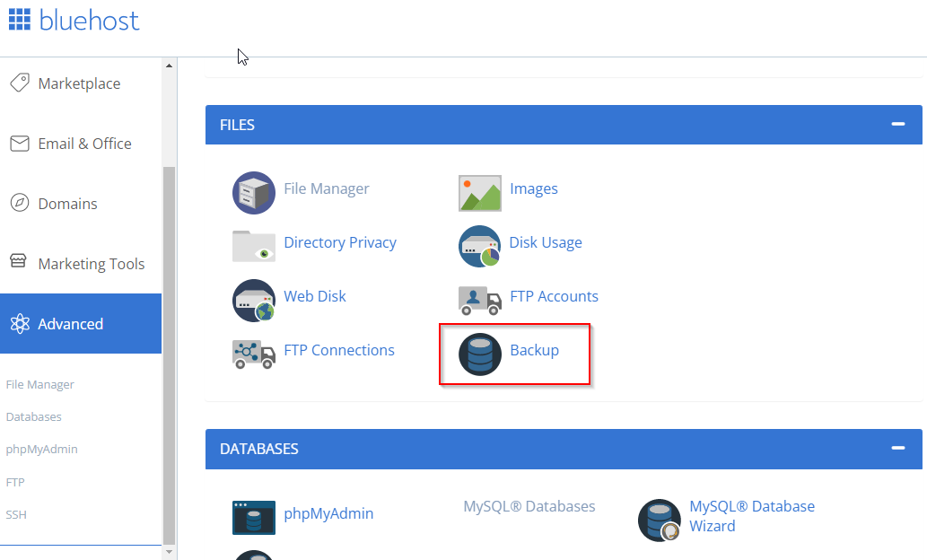Open the FTP Connections truck icon
The height and width of the screenshot is (560, 927).
click(254, 354)
